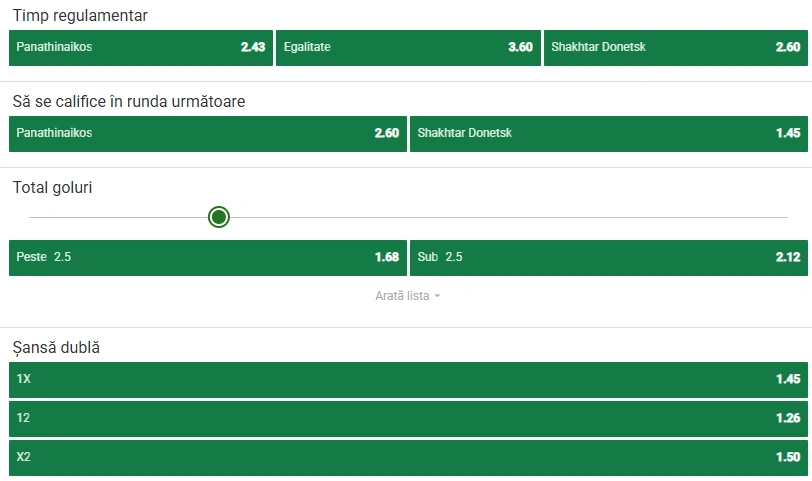Choose Panathinaikos to qualify at 2.60
812x481 pixels.
[208, 134]
